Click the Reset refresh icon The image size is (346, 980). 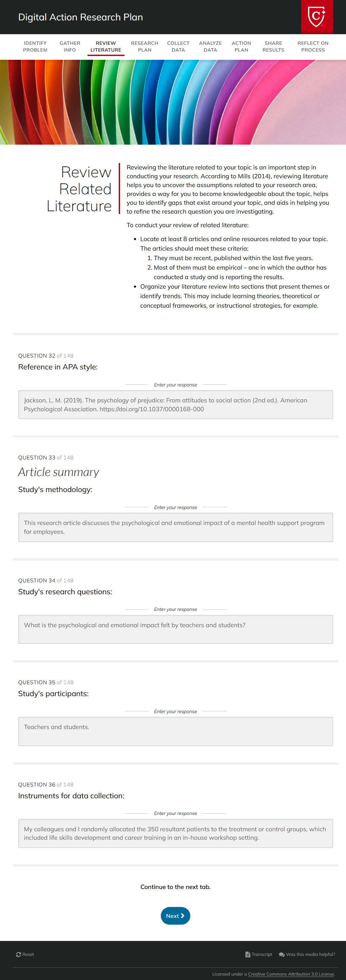(18, 954)
